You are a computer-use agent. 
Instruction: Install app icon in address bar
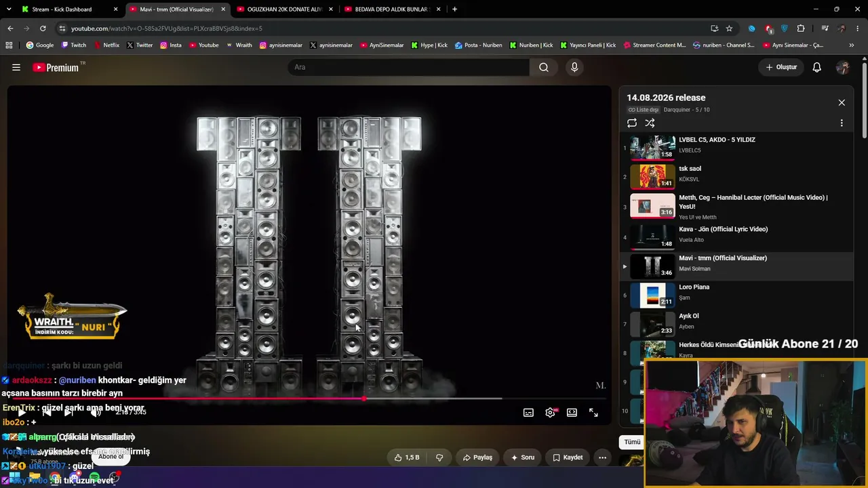point(714,28)
